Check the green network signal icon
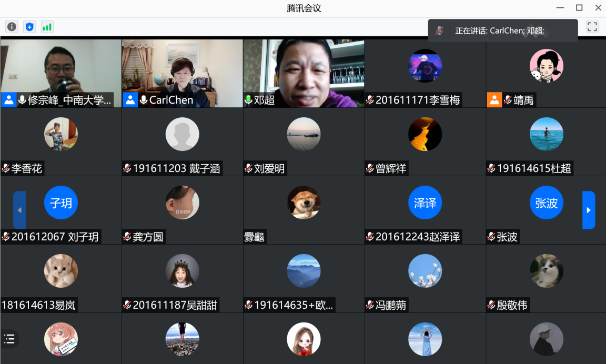The width and height of the screenshot is (606, 364). pos(47,27)
